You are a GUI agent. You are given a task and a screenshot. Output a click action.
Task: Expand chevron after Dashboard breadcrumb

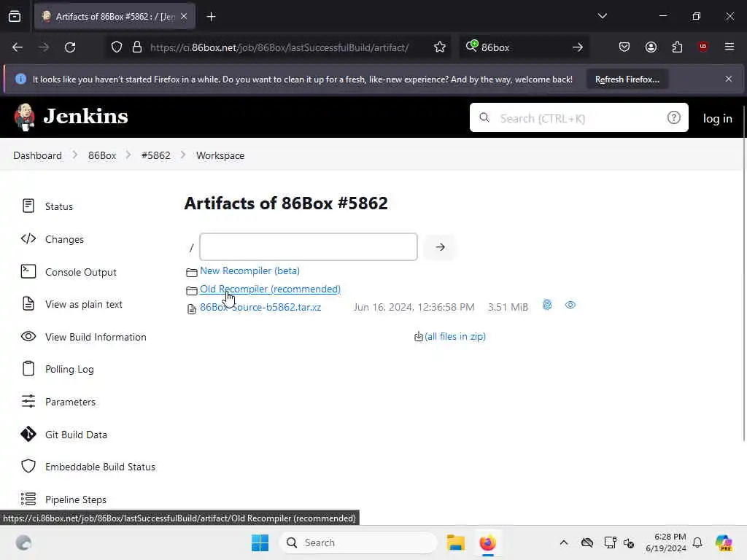[75, 155]
